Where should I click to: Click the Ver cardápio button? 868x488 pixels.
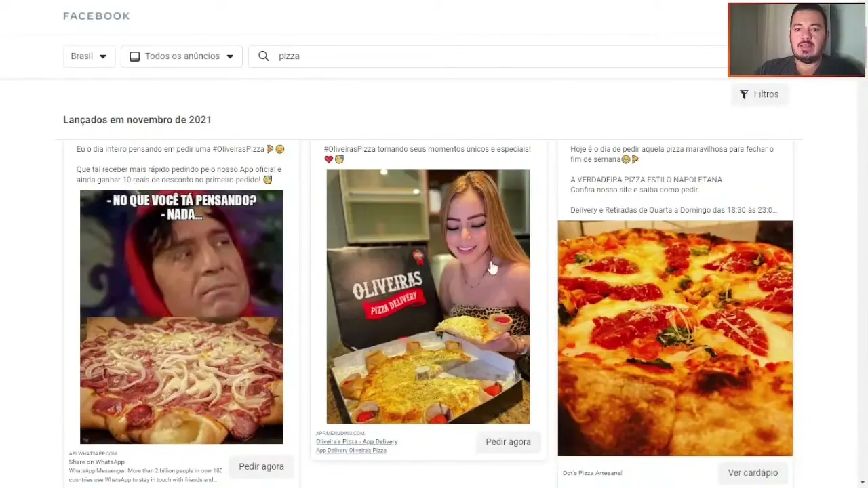pyautogui.click(x=753, y=472)
